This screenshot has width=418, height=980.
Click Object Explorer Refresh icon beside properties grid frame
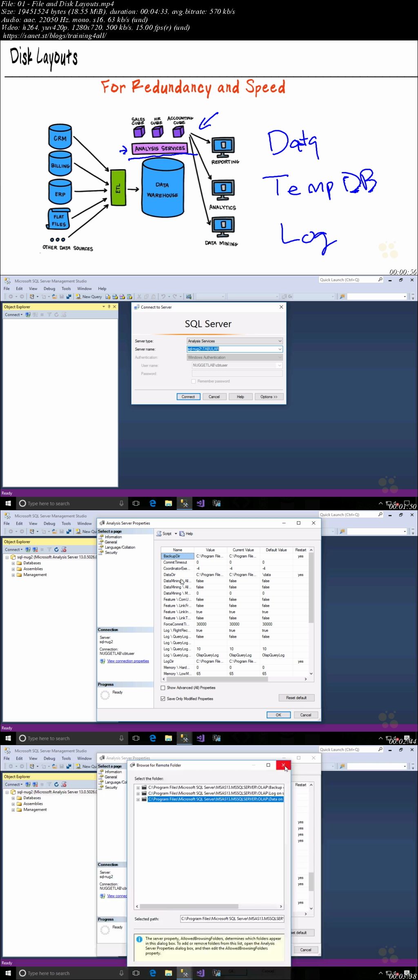point(56,549)
